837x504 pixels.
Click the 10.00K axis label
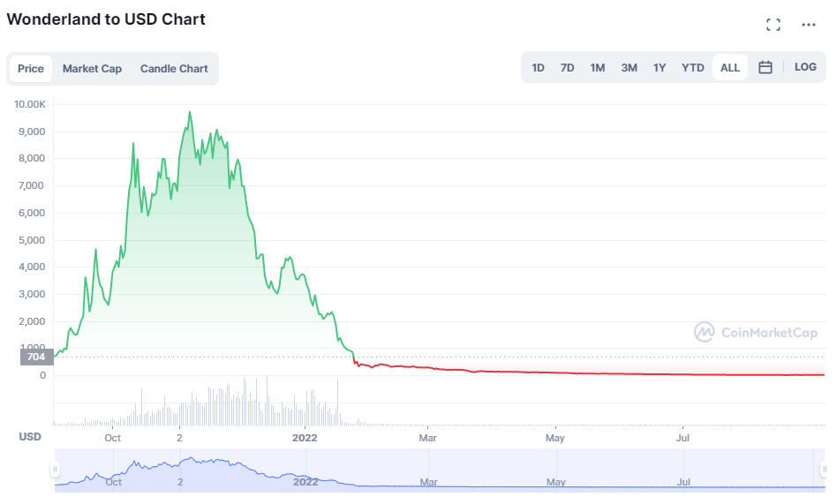[30, 104]
